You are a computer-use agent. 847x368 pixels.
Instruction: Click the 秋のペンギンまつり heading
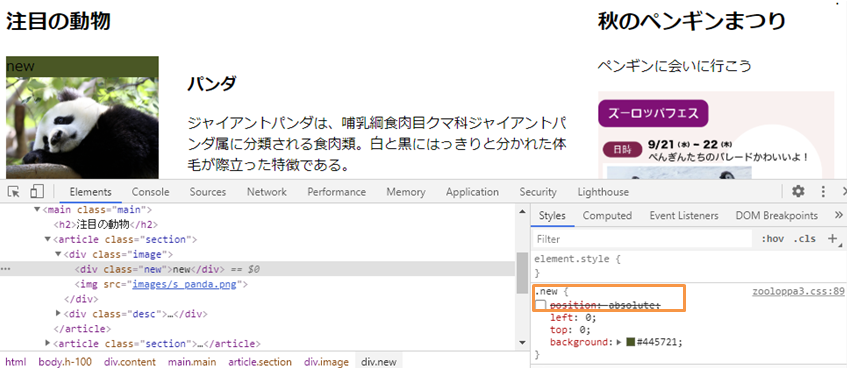pyautogui.click(x=691, y=22)
